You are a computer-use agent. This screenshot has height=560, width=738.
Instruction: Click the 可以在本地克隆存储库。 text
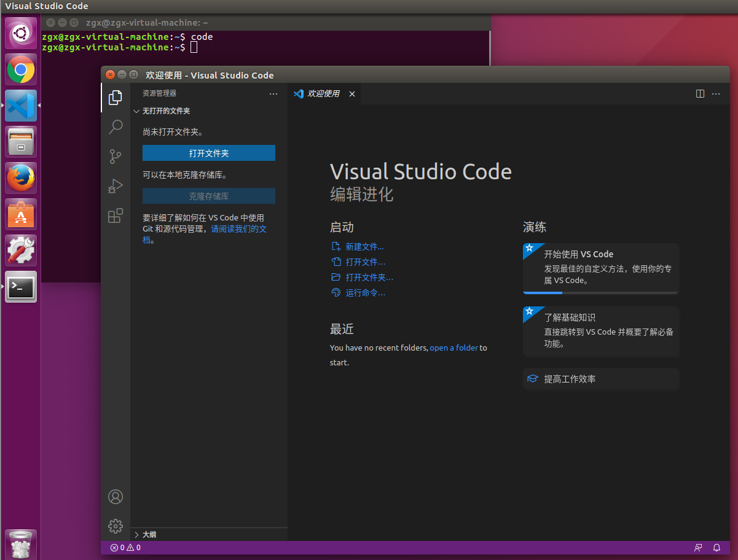pyautogui.click(x=186, y=175)
